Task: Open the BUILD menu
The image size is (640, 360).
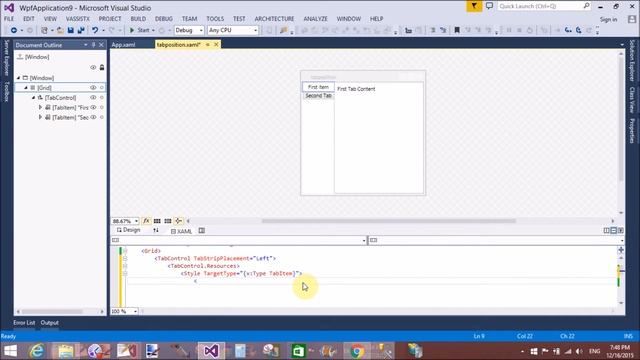Action: click(x=138, y=19)
